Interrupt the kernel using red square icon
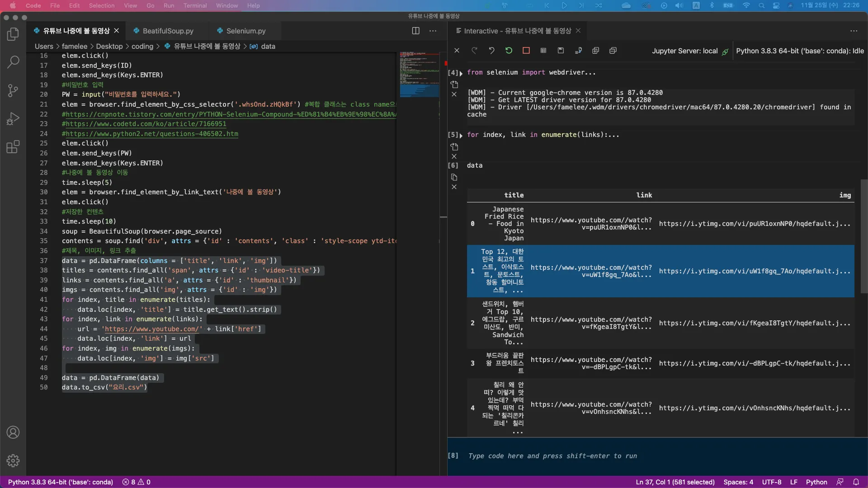This screenshot has width=868, height=488. click(x=526, y=51)
